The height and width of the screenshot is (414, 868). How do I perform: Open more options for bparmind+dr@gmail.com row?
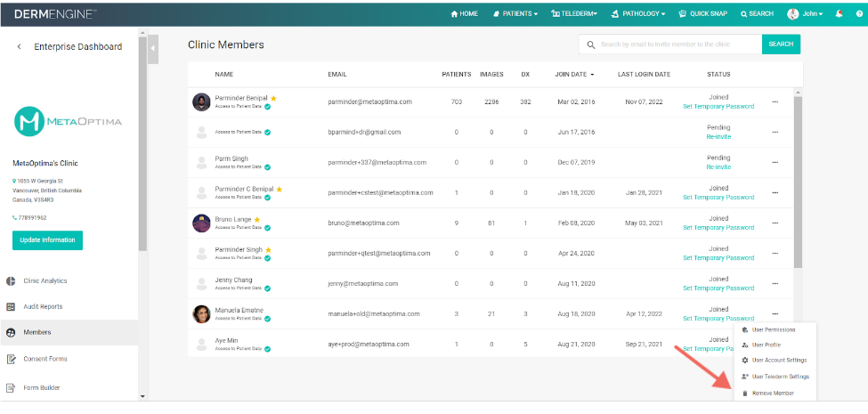coord(775,133)
